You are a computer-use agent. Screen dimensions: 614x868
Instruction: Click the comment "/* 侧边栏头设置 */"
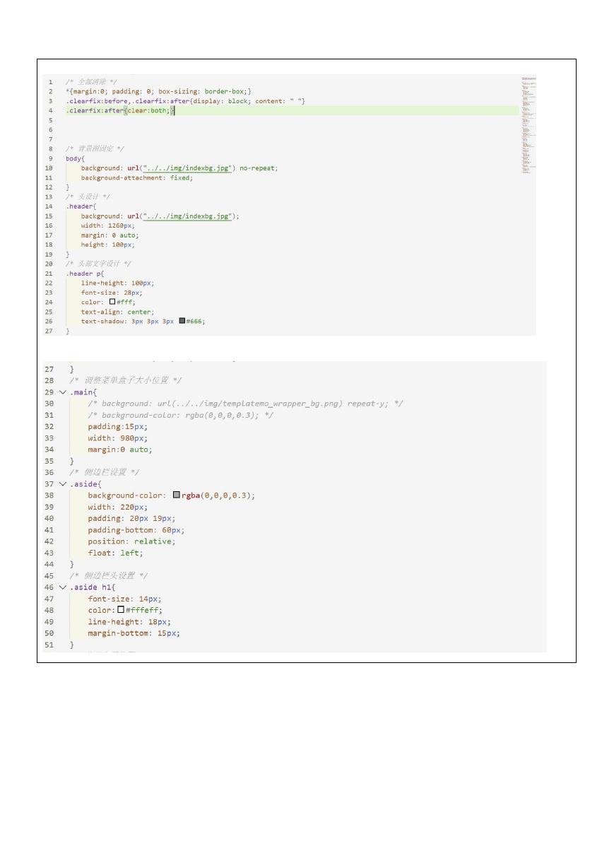pyautogui.click(x=108, y=576)
